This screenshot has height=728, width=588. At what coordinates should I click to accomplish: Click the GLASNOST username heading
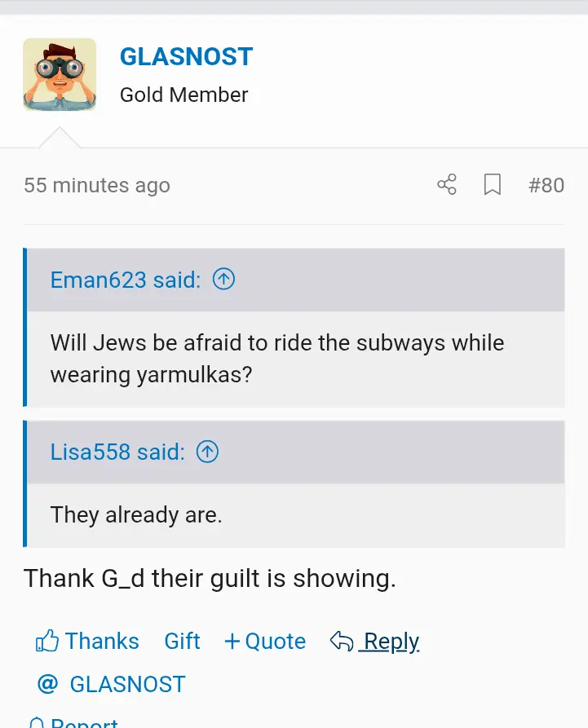coord(186,56)
